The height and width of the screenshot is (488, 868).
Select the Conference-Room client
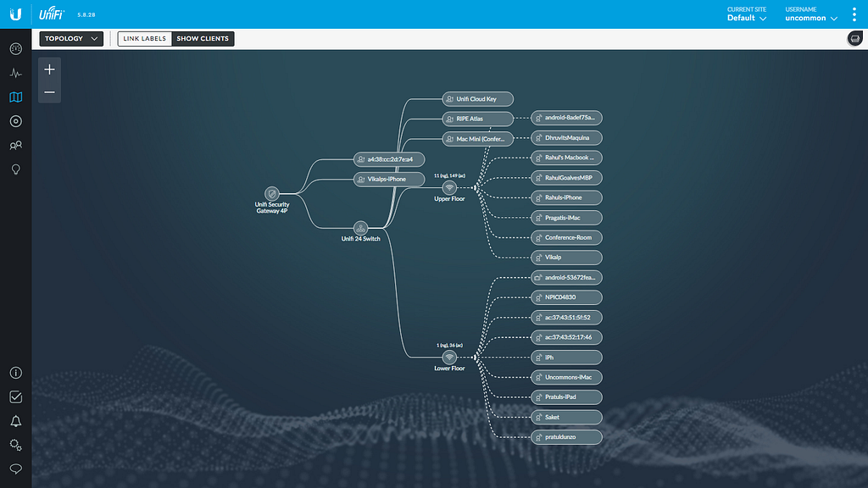pos(566,237)
